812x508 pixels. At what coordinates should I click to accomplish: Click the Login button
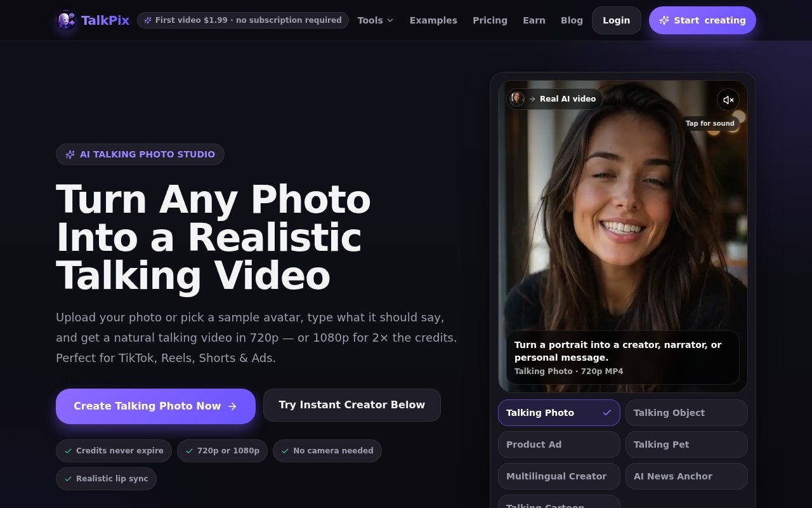[617, 20]
